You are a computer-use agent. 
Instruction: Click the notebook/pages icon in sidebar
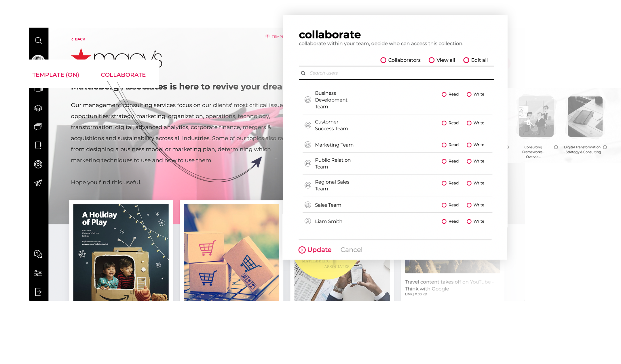38,145
